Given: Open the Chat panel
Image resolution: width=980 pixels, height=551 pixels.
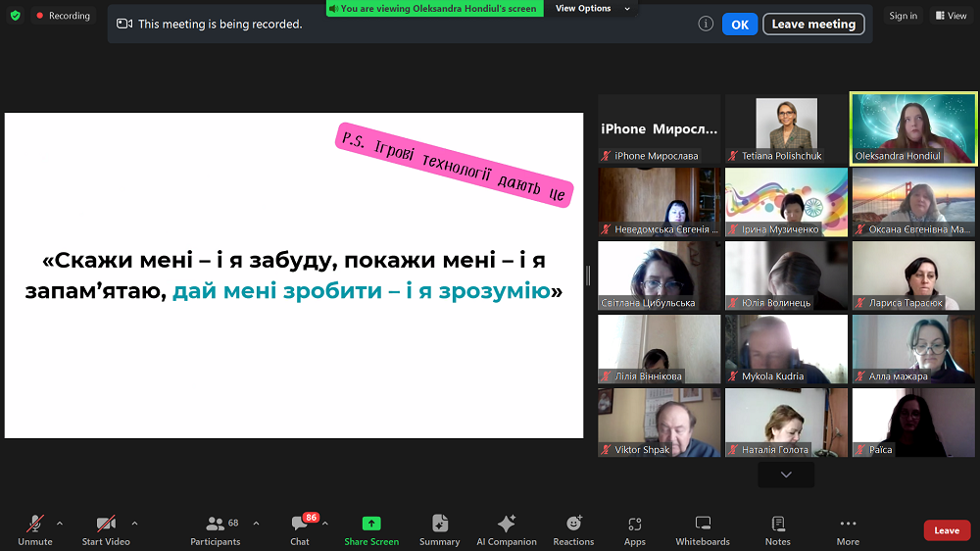Looking at the screenshot, I should [x=300, y=529].
